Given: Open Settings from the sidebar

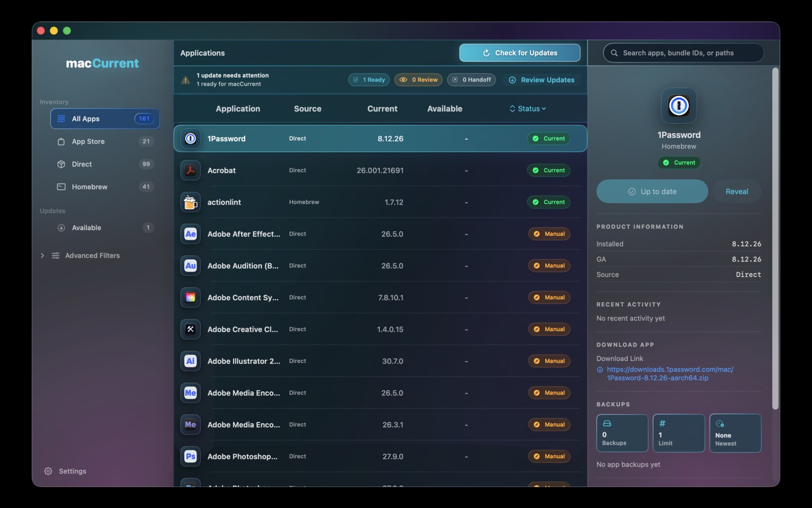Looking at the screenshot, I should point(65,471).
